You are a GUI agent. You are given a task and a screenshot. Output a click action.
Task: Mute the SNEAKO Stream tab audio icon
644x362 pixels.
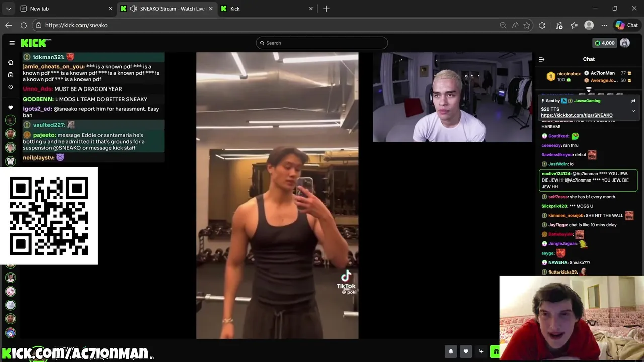point(133,9)
